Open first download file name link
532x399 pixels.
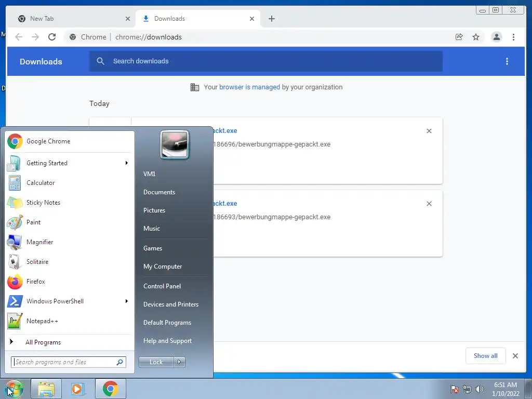point(225,130)
